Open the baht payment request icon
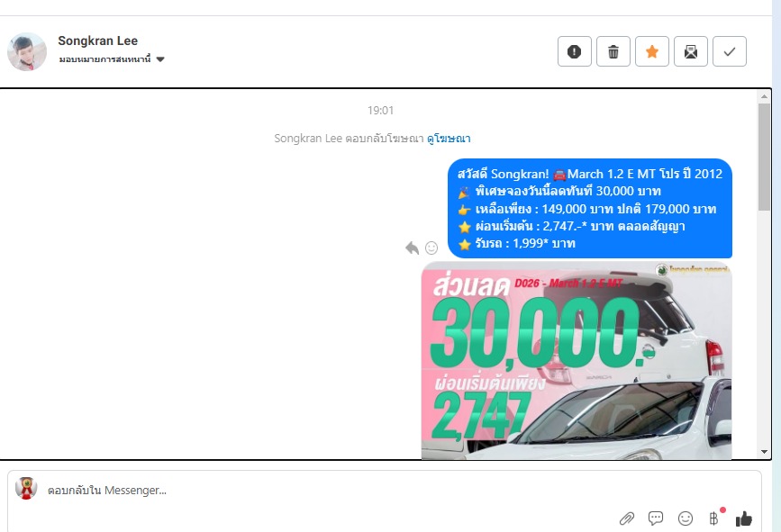 [713, 518]
